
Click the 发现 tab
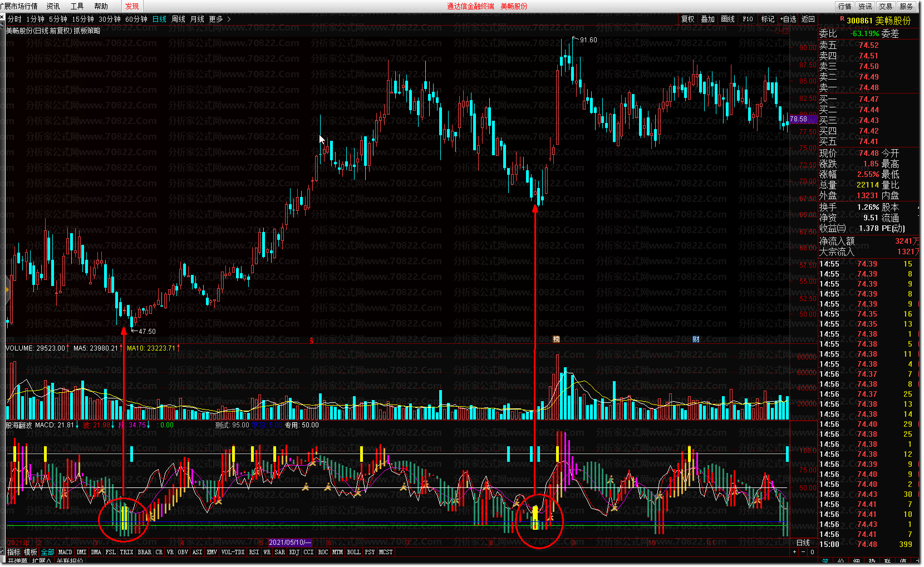pos(132,6)
